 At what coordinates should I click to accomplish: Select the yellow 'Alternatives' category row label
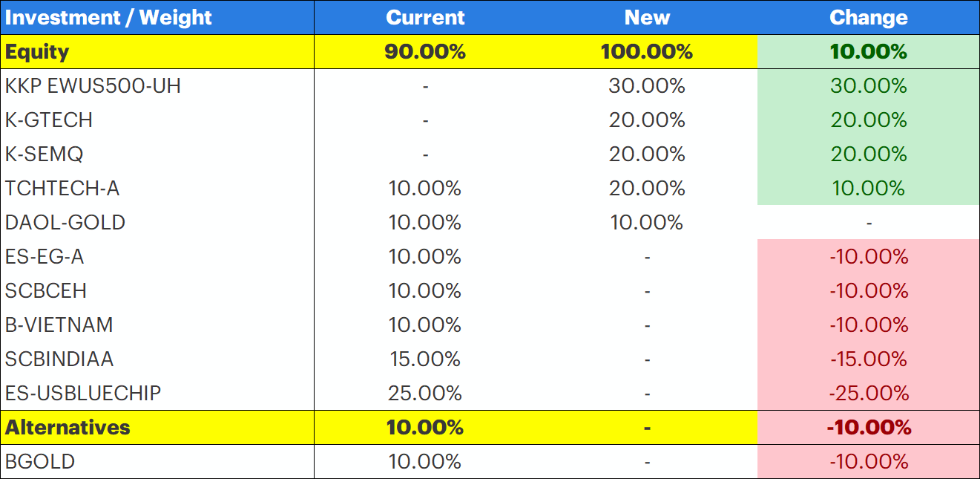[68, 428]
